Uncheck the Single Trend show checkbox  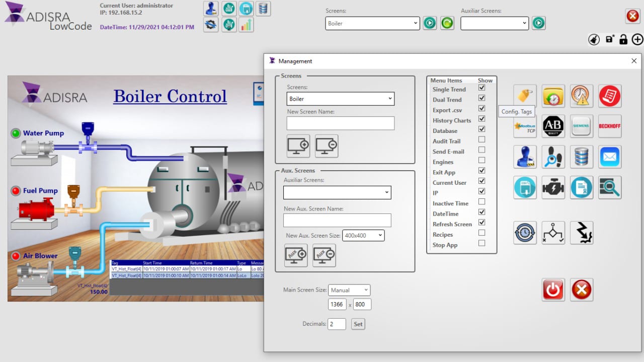click(x=481, y=88)
